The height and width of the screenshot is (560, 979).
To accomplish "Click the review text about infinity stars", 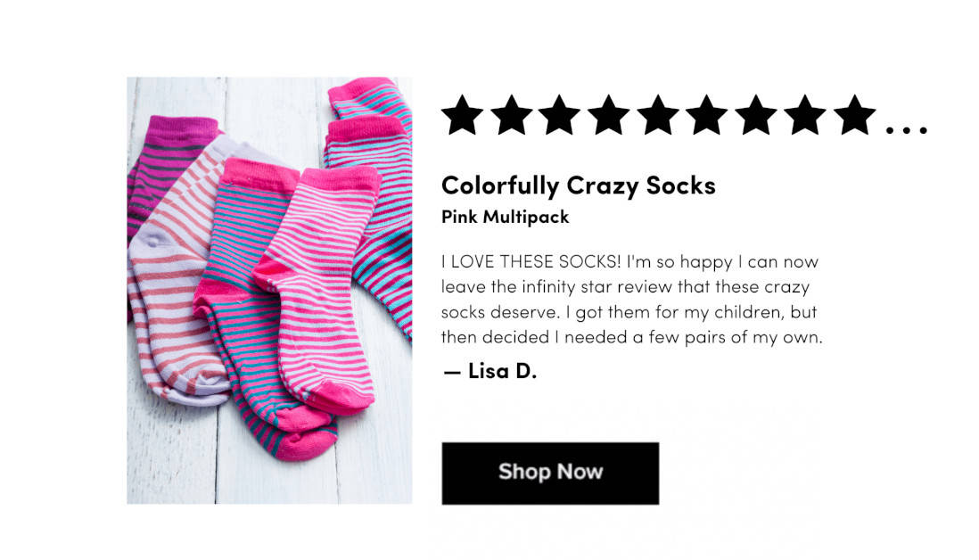I will 630,301.
